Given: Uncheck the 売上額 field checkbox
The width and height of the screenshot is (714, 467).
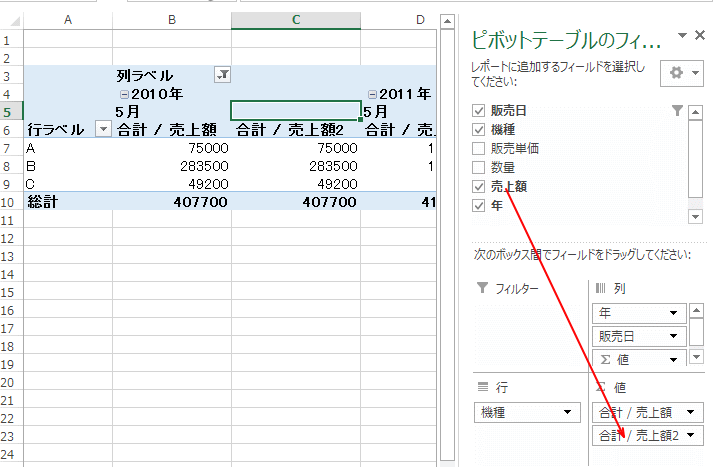Looking at the screenshot, I should tap(478, 187).
